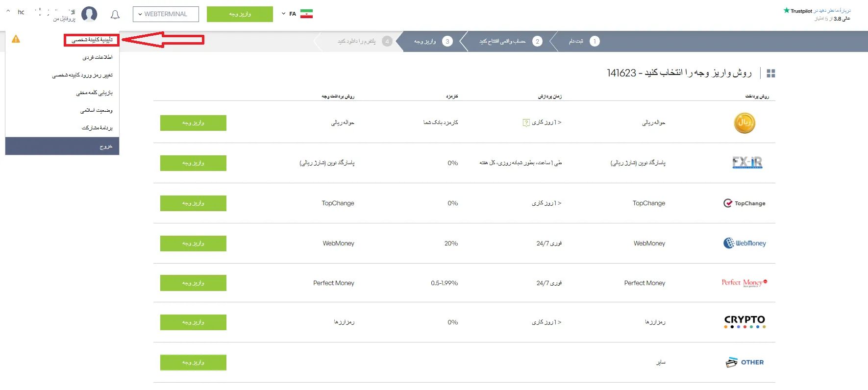
Task: Click deposit button in FX-IR row
Action: (193, 163)
